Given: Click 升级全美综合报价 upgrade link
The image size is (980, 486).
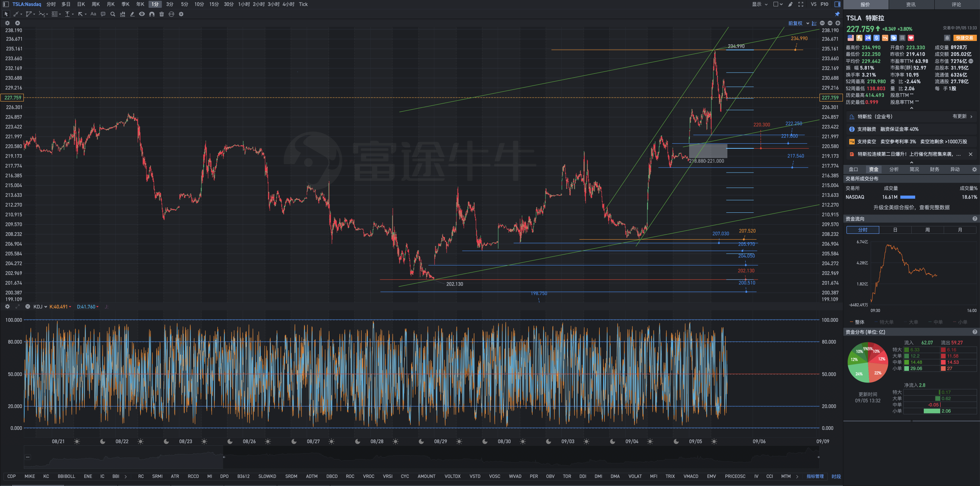Looking at the screenshot, I should point(911,207).
